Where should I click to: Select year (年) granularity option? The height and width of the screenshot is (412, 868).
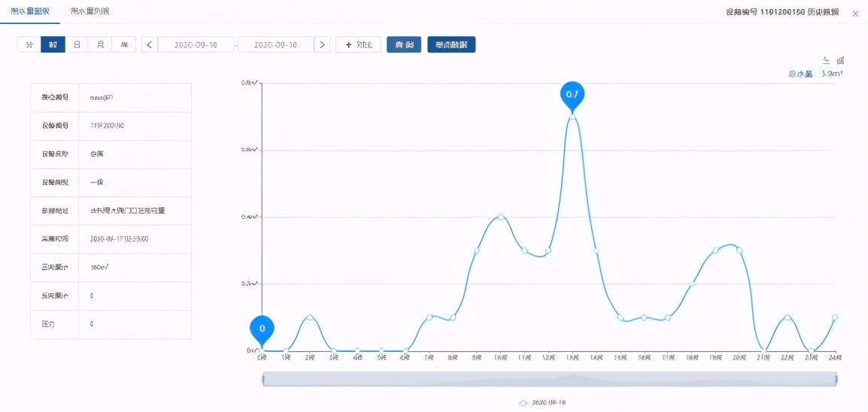point(124,45)
